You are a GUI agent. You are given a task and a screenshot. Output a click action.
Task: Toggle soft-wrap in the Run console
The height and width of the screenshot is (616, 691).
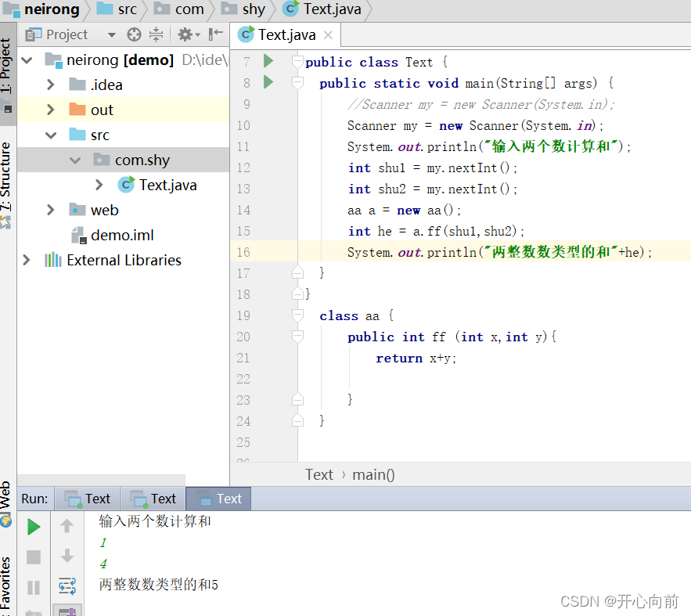pyautogui.click(x=67, y=586)
